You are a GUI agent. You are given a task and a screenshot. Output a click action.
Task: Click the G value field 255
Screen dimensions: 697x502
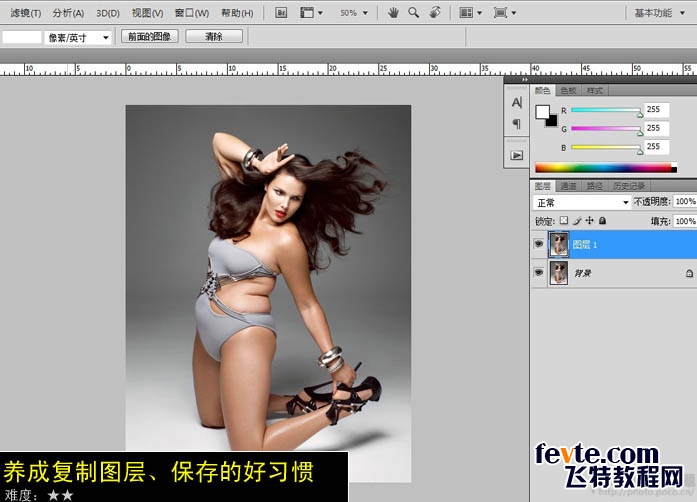(x=657, y=128)
